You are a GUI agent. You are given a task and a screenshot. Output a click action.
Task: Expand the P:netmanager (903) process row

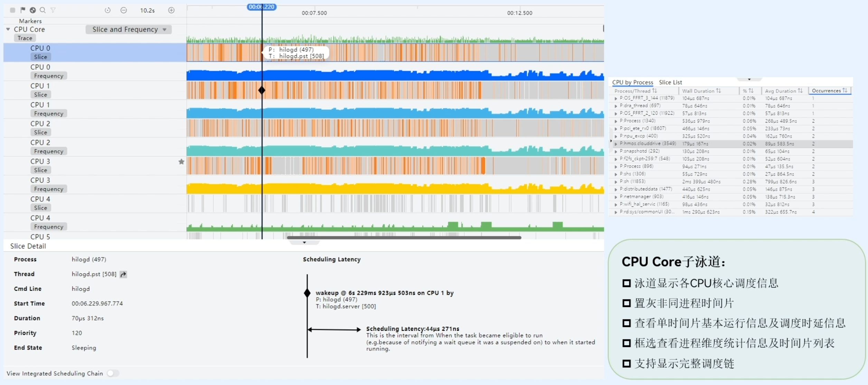(x=616, y=197)
